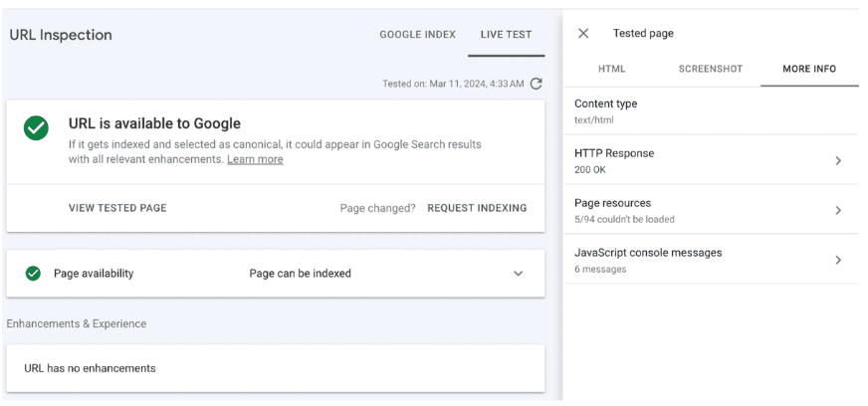Viewport: 868px width, 406px height.
Task: Click the JavaScript console messages row
Action: coord(711,260)
